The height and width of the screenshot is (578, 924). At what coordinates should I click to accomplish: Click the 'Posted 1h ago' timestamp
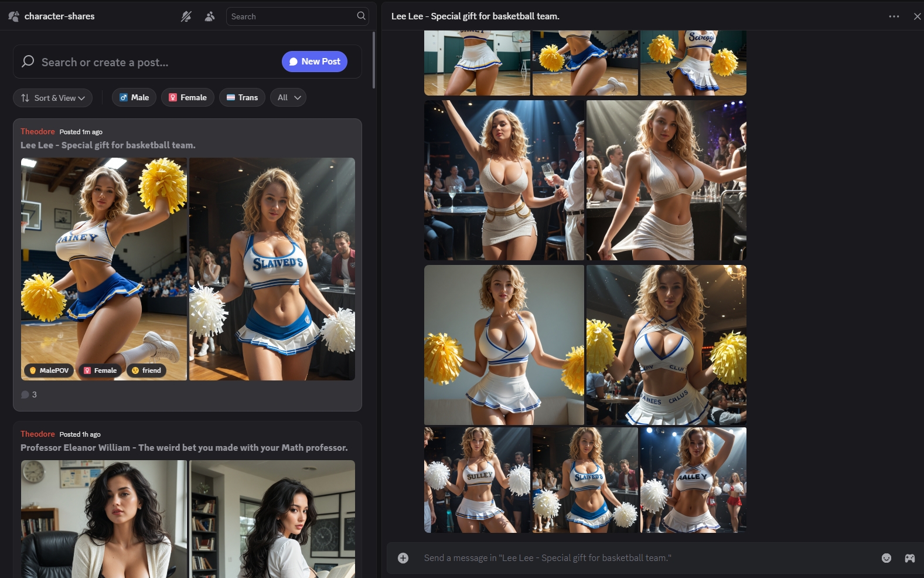click(80, 434)
